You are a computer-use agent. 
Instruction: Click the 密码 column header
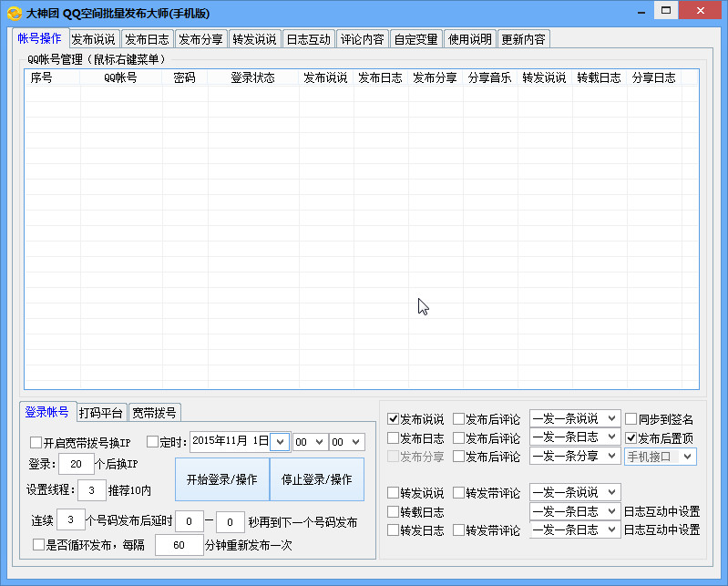pyautogui.click(x=185, y=77)
